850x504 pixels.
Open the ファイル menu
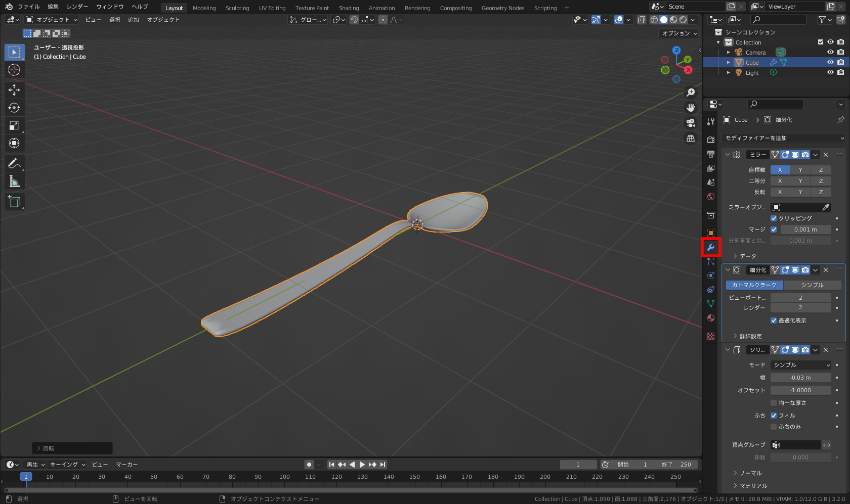(x=29, y=7)
